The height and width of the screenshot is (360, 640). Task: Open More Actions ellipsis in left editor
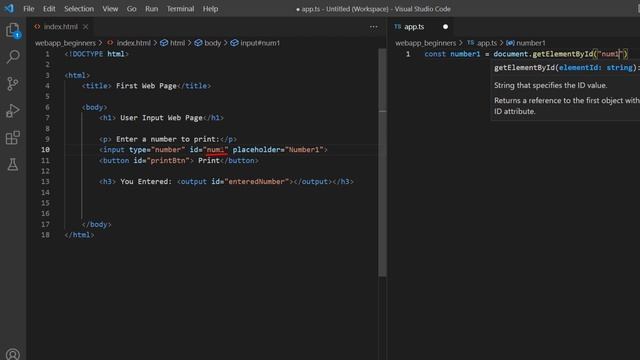(x=373, y=27)
